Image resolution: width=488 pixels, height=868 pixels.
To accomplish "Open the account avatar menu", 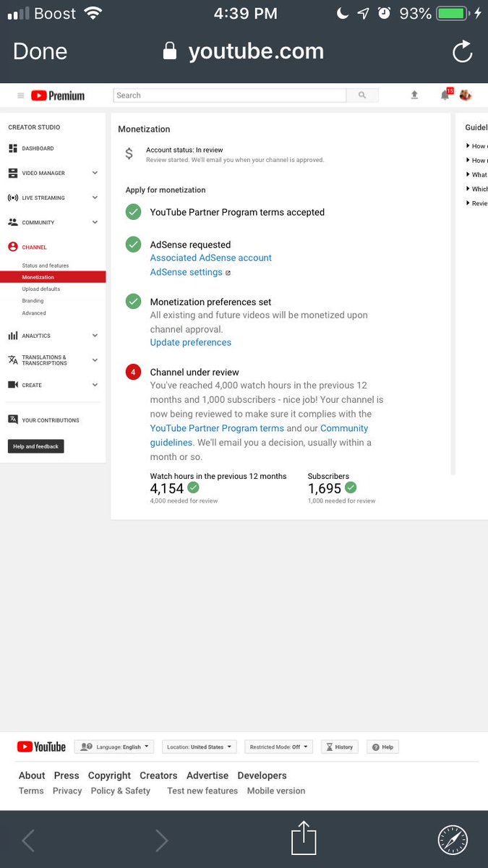I will click(465, 95).
